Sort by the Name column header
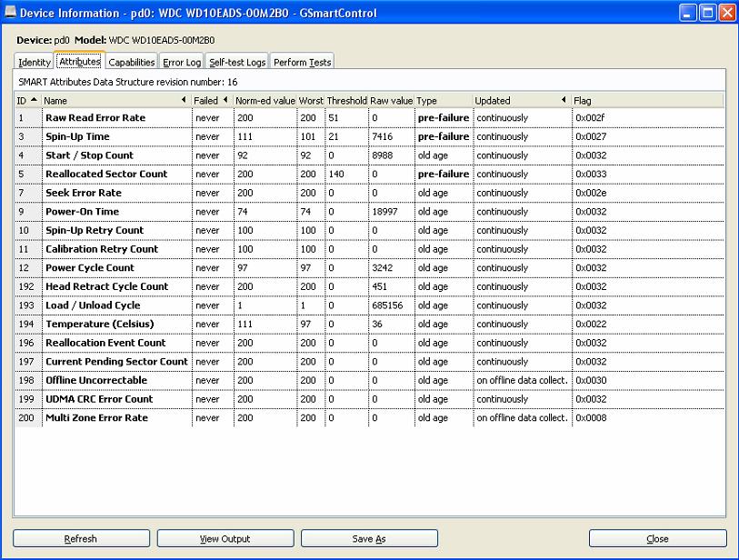 point(116,100)
